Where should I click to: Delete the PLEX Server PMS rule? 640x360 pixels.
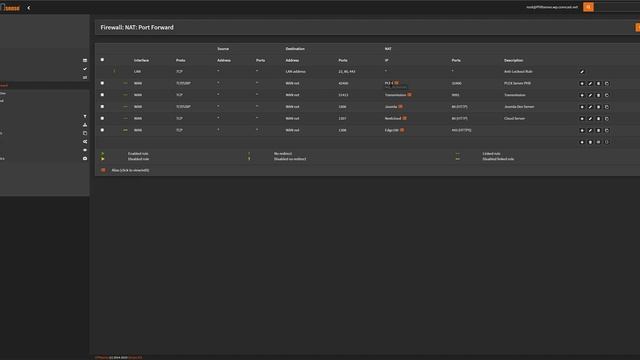(x=598, y=84)
